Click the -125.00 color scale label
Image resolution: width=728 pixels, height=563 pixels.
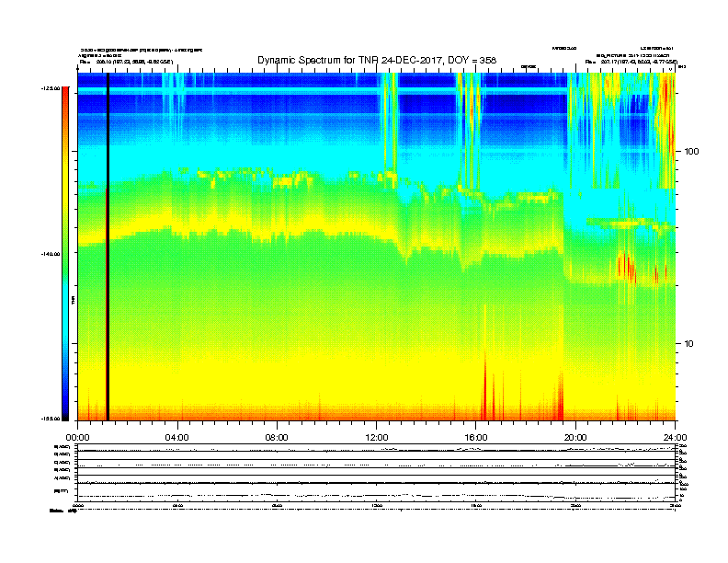pos(50,88)
